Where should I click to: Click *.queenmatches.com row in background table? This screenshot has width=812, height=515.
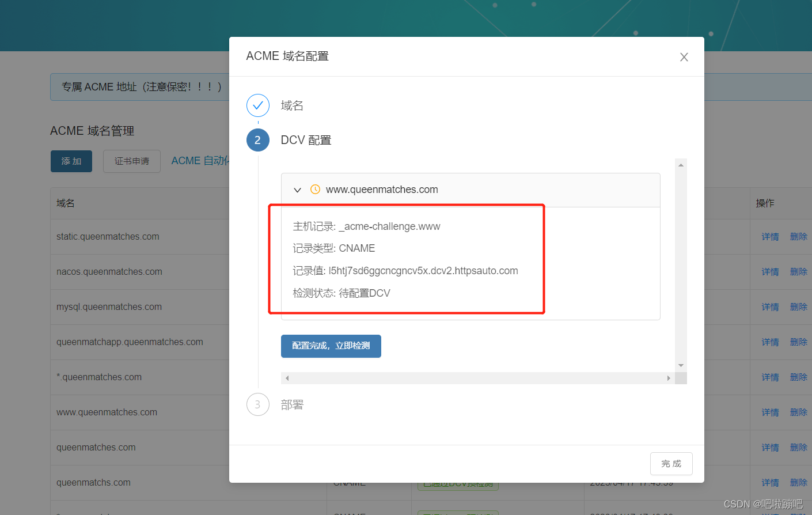point(99,377)
